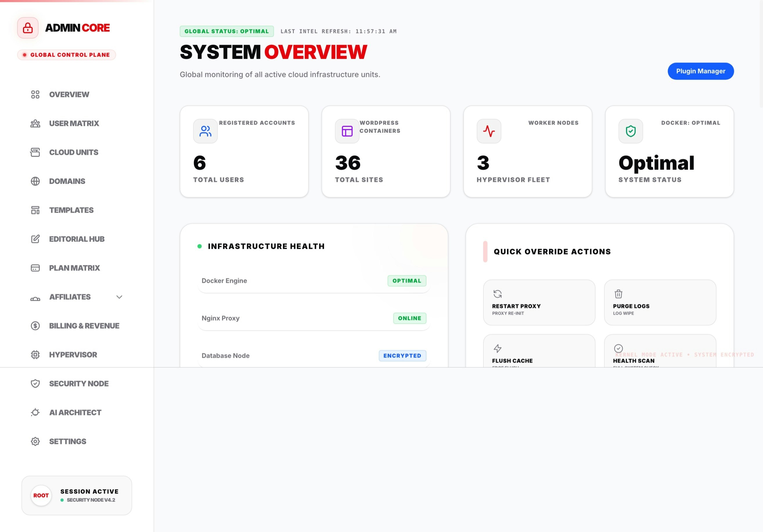Open the AdminCore padlock logo icon

tap(28, 28)
